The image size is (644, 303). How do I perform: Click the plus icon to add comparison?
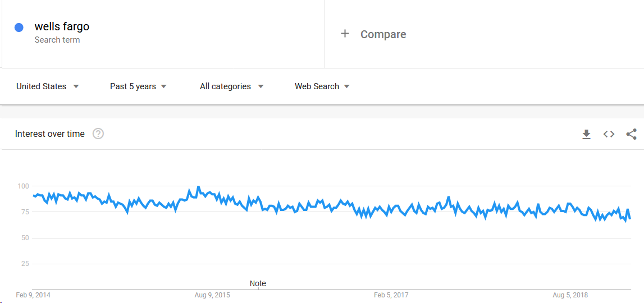(x=345, y=34)
